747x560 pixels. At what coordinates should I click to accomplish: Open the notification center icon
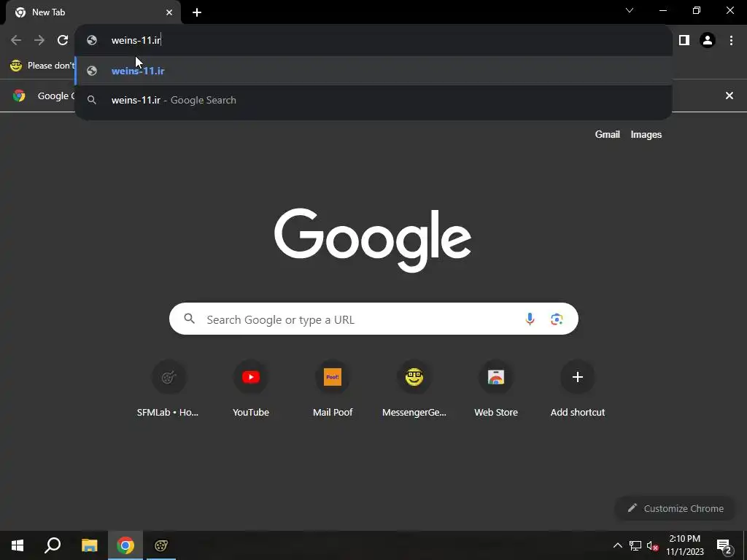pyautogui.click(x=724, y=545)
